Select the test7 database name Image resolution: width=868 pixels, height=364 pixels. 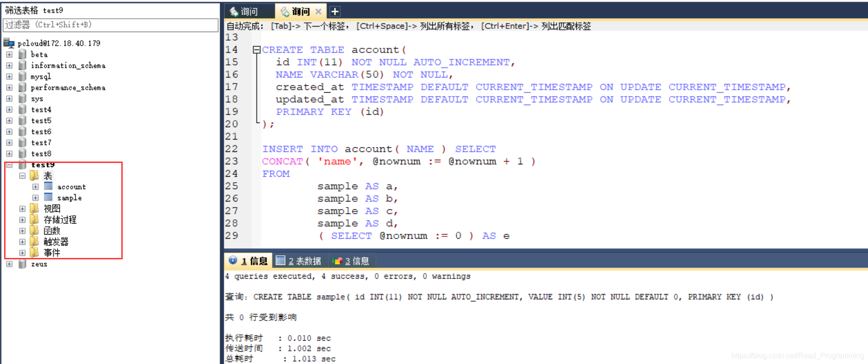(41, 142)
